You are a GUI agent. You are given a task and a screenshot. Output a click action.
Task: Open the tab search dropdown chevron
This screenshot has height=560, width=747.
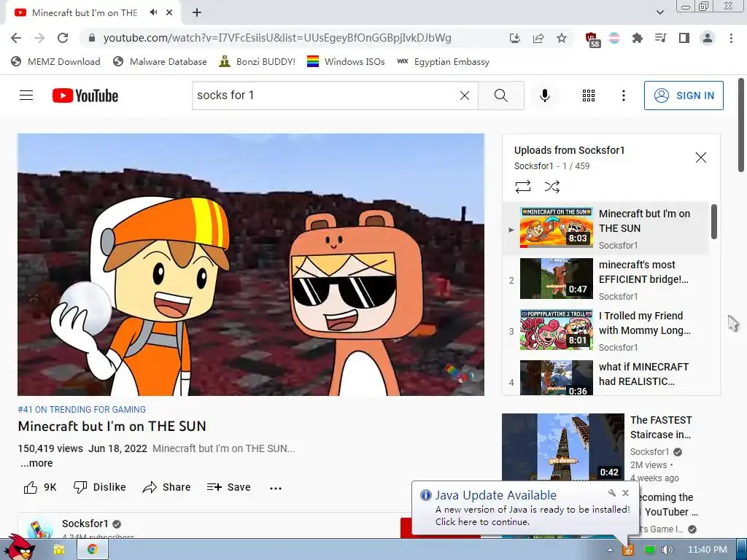[x=659, y=12]
